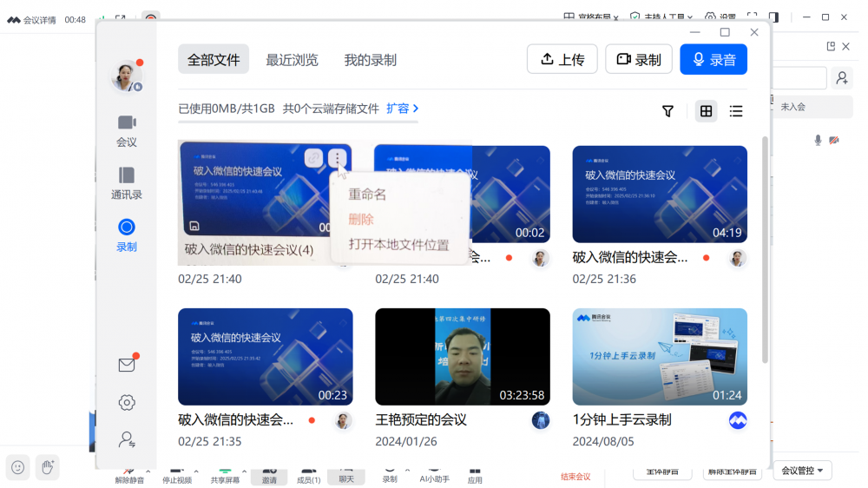Expand the arrow next to 停止视频

click(196, 472)
